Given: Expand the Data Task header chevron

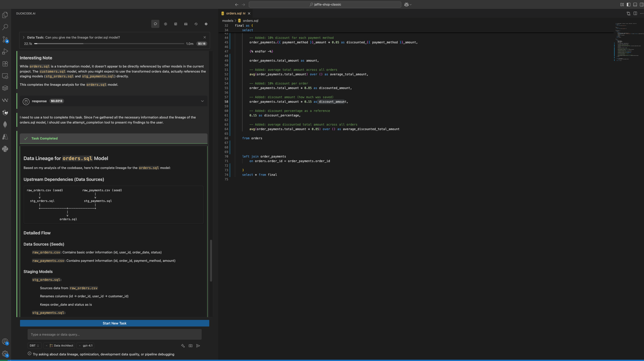Looking at the screenshot, I should 24,37.
